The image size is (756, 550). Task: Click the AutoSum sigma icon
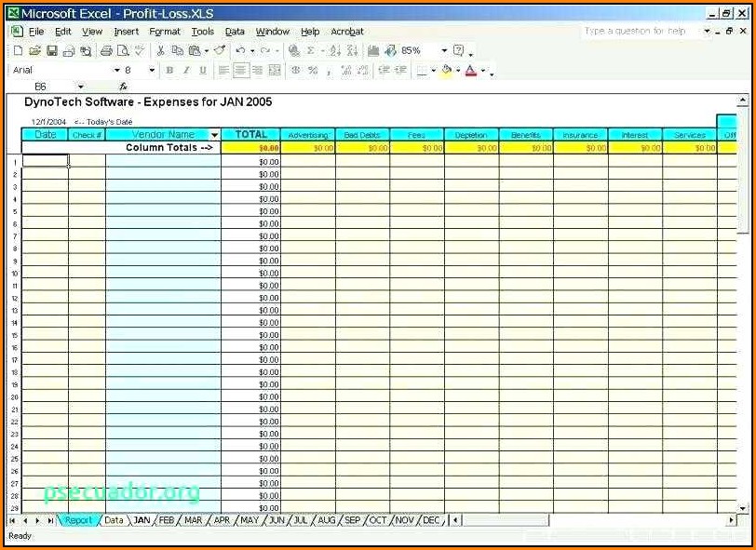pos(311,51)
